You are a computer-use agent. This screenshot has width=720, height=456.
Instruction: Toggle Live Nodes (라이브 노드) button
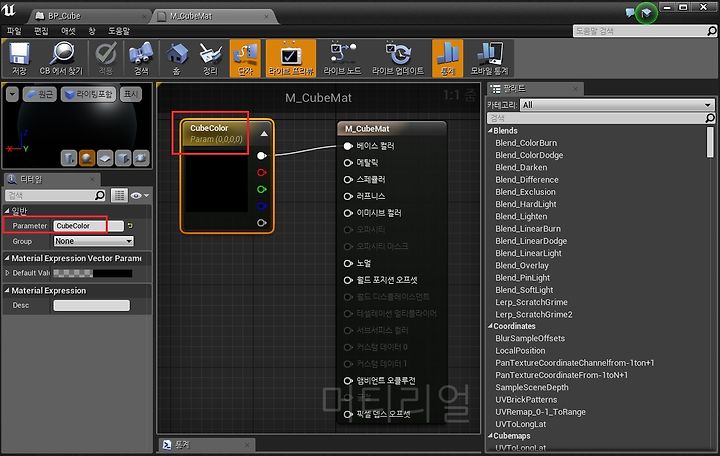(342, 58)
